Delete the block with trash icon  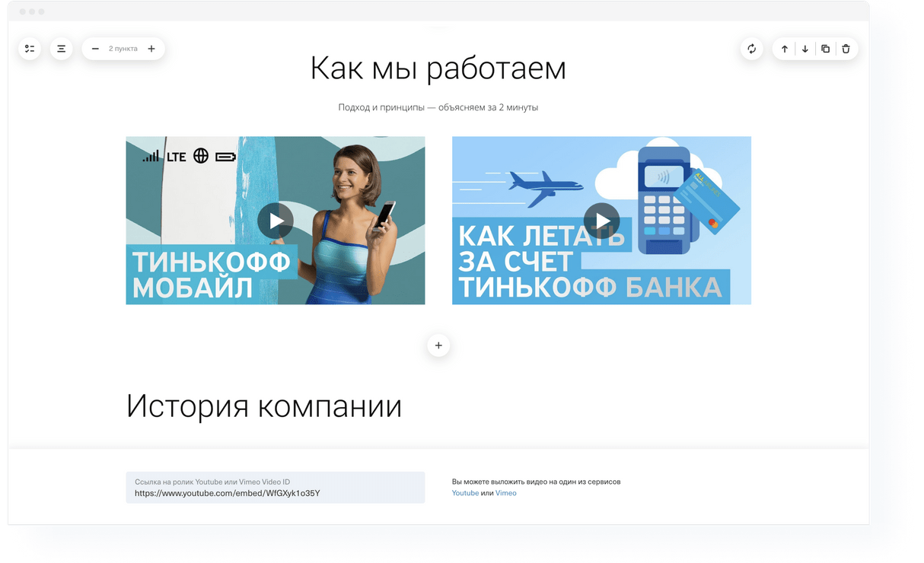tap(846, 49)
